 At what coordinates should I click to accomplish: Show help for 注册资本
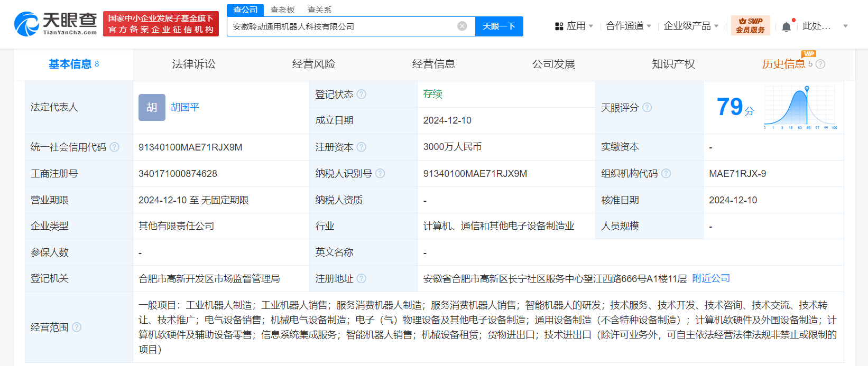(x=362, y=147)
